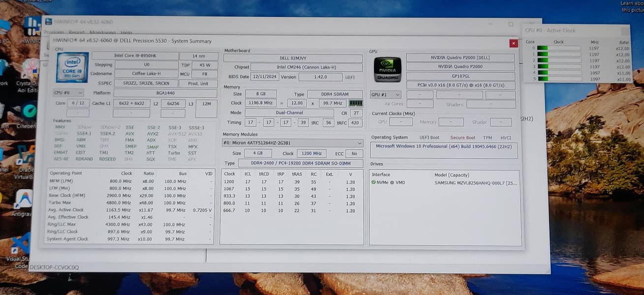The height and width of the screenshot is (295, 644).
Task: Click the BIOS date 12/11/2024 field
Action: 265,77
